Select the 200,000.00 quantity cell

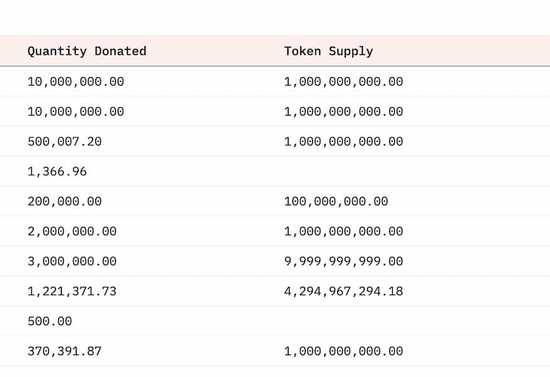click(x=65, y=201)
